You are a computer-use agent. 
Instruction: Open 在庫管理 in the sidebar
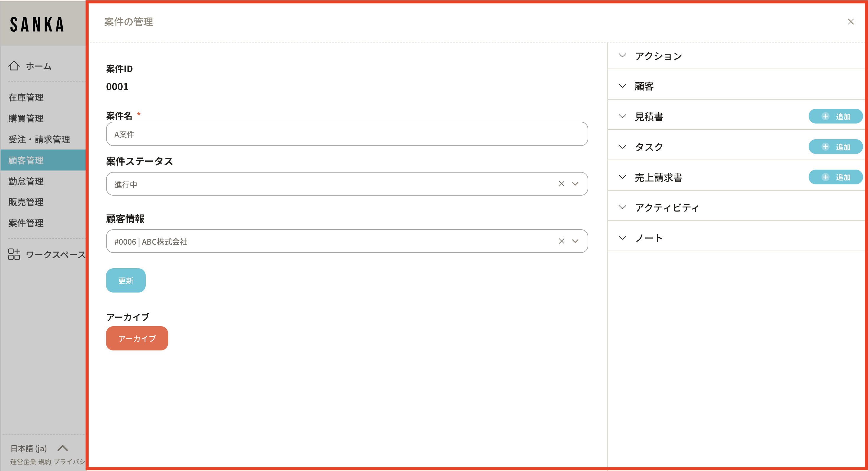26,98
